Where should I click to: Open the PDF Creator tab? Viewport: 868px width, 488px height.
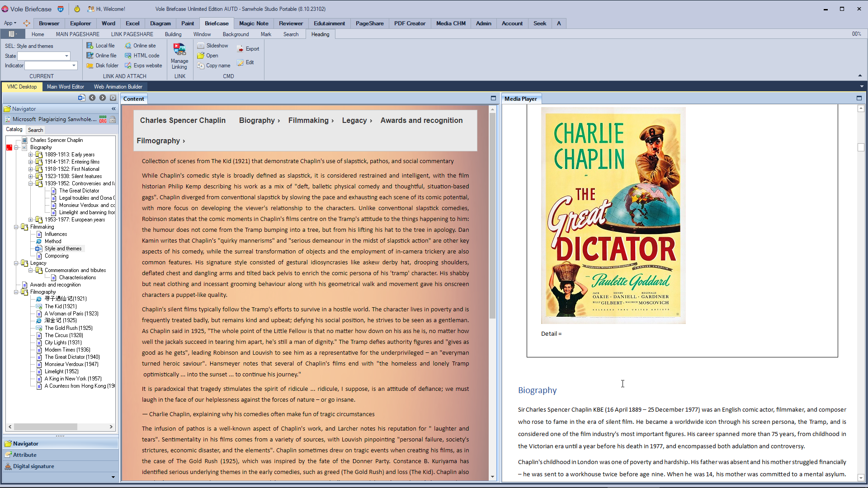tap(410, 23)
